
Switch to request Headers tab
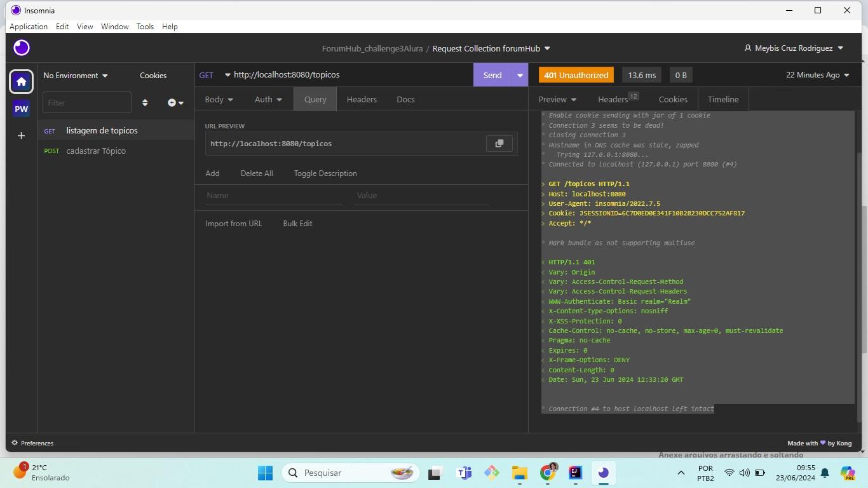[362, 99]
